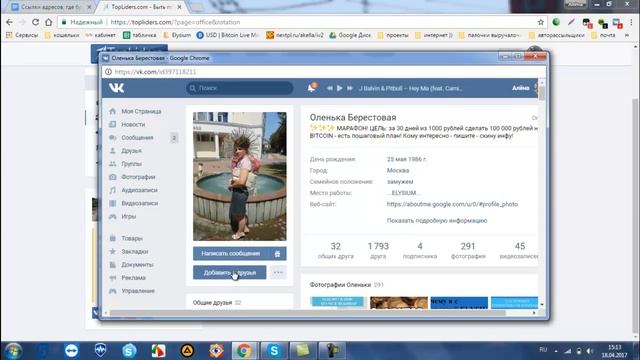
Task: Click Добавить в друзья button
Action: coord(229,273)
